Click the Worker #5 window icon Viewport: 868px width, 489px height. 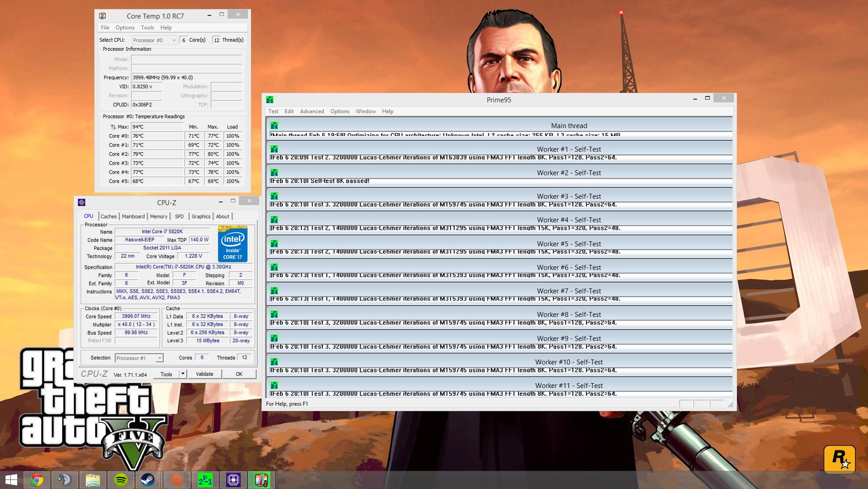274,244
